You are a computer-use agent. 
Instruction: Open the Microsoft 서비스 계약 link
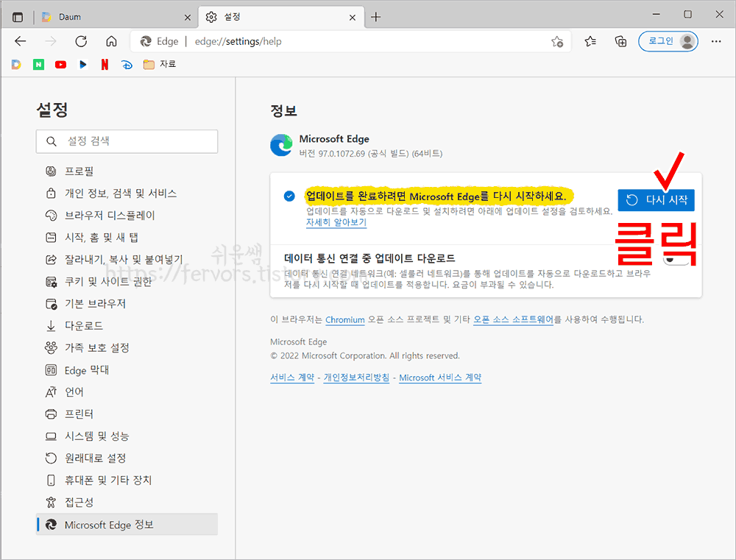click(440, 378)
